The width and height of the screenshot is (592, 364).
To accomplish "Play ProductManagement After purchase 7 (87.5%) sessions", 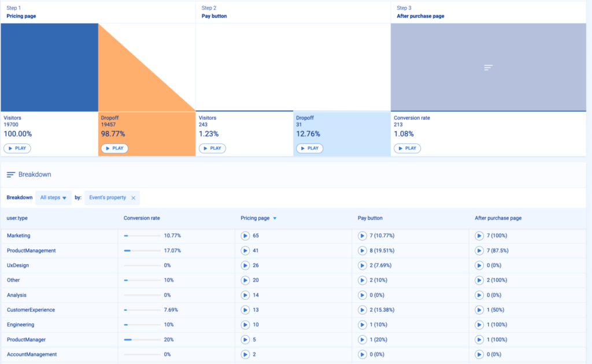I will pos(479,251).
